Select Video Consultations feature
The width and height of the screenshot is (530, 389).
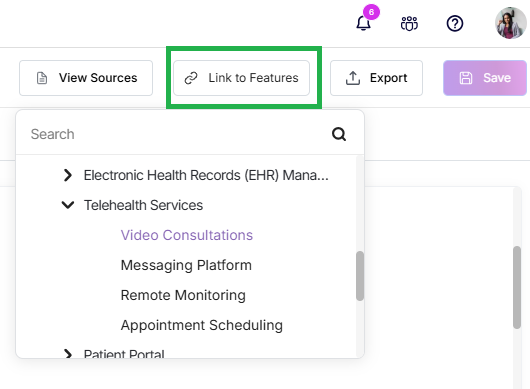[x=187, y=235]
